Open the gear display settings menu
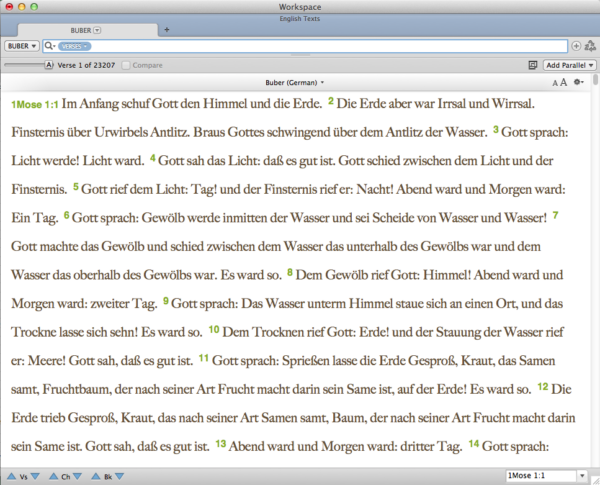This screenshot has height=485, width=600. click(579, 82)
